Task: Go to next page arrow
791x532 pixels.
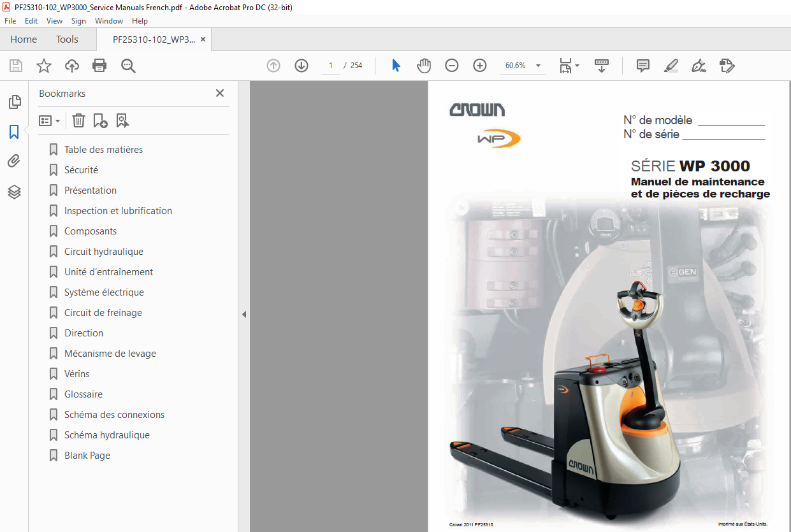Action: pyautogui.click(x=301, y=66)
